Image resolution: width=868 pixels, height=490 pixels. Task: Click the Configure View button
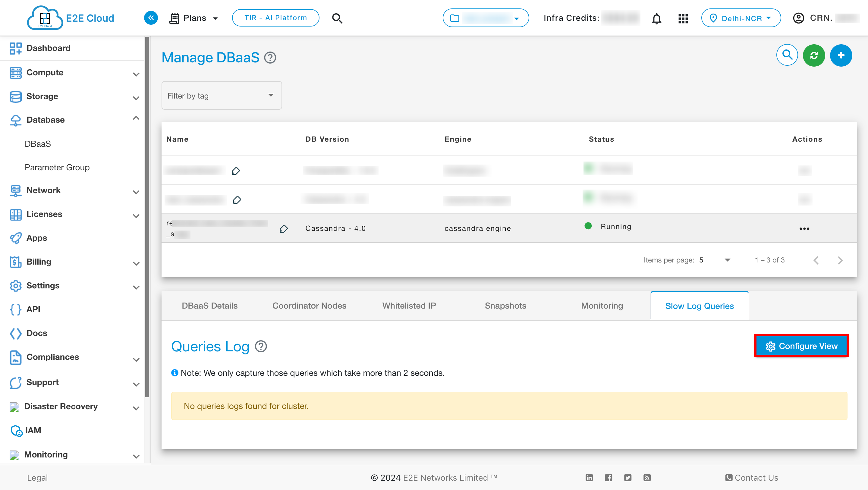[801, 346]
